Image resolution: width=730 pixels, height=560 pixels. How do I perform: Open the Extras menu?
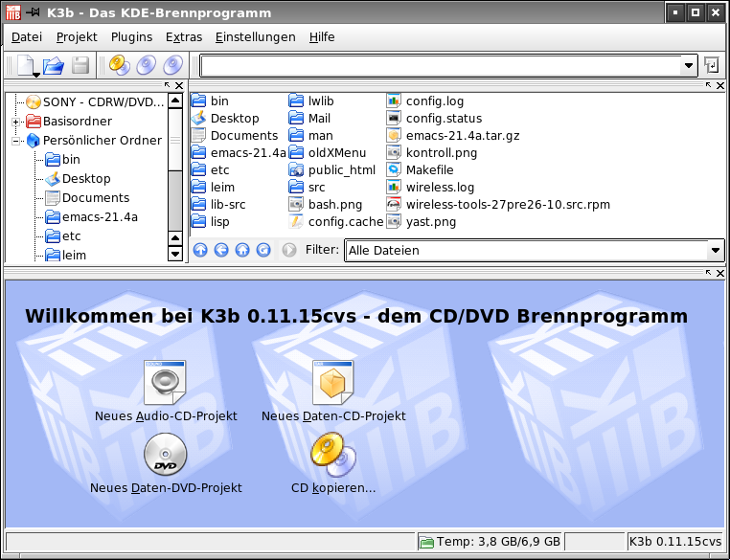[184, 36]
